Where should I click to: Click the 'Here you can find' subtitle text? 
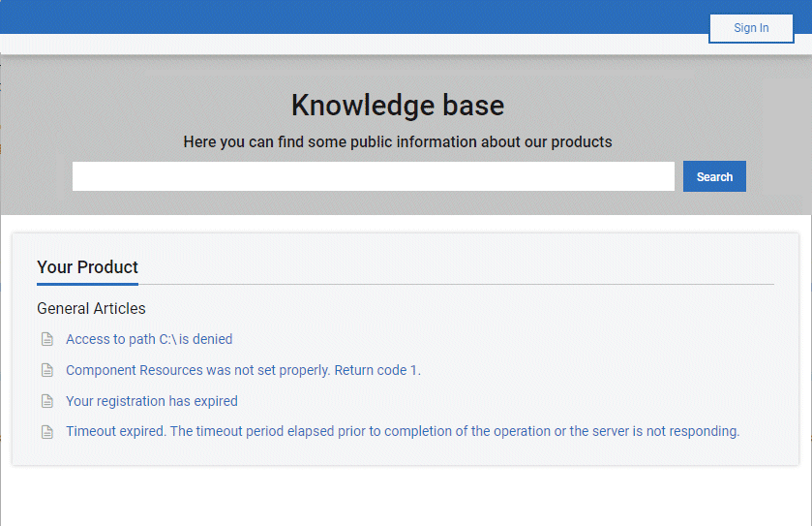pos(398,141)
